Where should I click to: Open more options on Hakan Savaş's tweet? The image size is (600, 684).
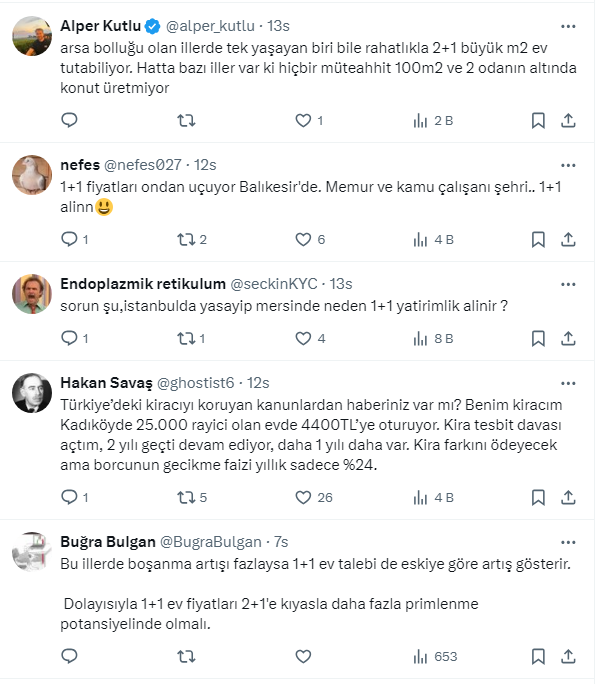[568, 382]
